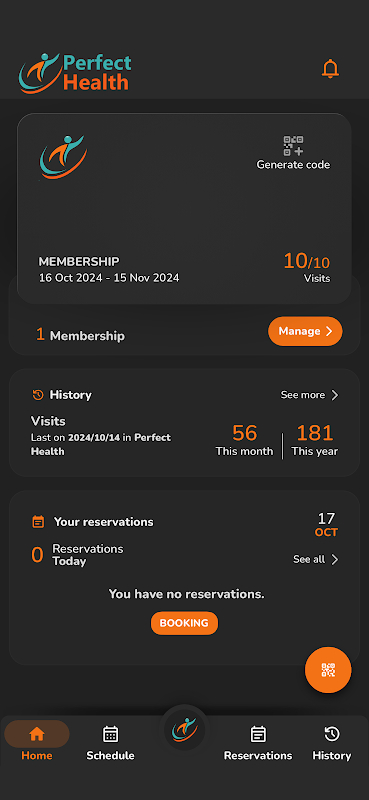Tap the 17 OCT date indicator
369x800 pixels.
pyautogui.click(x=326, y=525)
